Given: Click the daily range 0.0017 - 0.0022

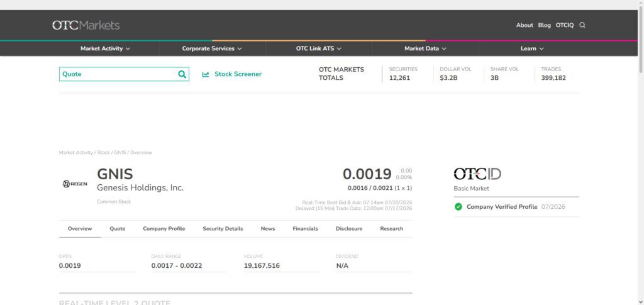Looking at the screenshot, I should tap(177, 265).
